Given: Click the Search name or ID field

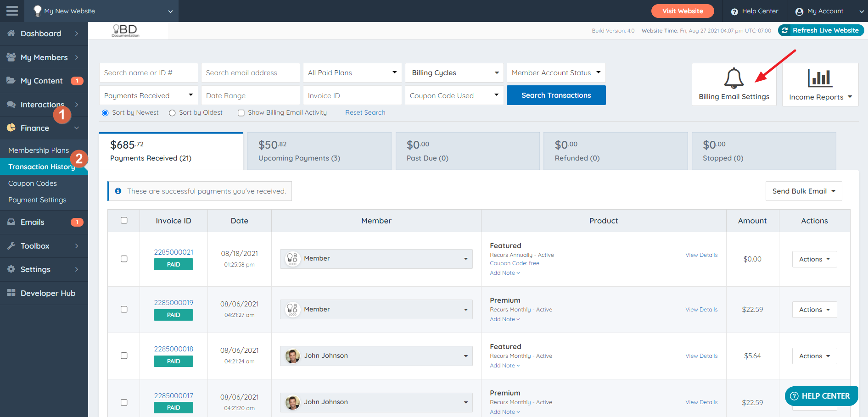Looking at the screenshot, I should coord(148,73).
